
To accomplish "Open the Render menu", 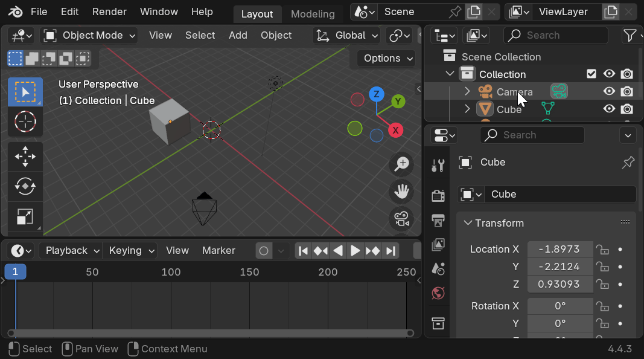I will click(x=109, y=11).
